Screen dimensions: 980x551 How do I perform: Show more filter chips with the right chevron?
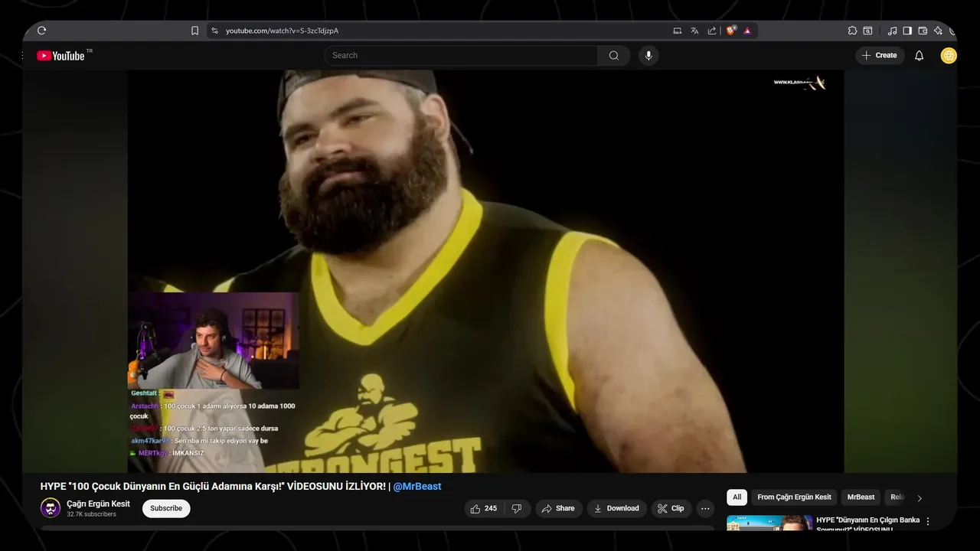coord(920,498)
